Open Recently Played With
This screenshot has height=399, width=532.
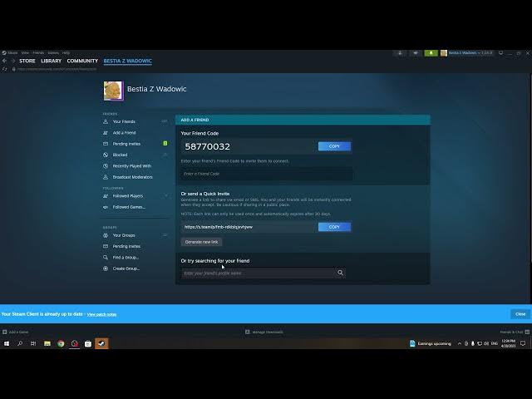(x=132, y=166)
